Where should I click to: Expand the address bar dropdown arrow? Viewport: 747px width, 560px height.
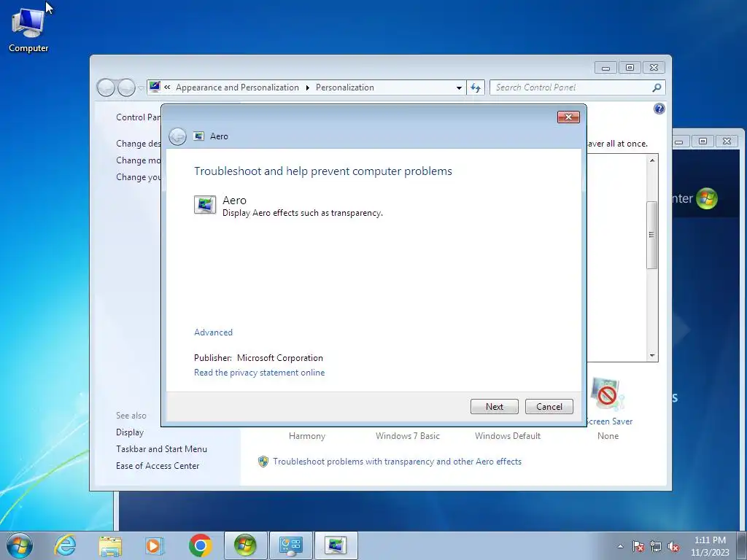coord(459,87)
